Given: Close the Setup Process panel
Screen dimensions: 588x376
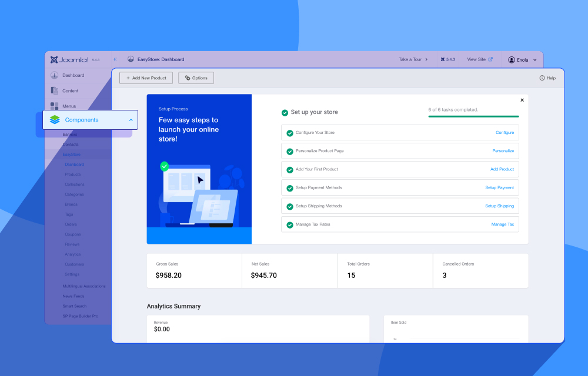Looking at the screenshot, I should coord(522,100).
